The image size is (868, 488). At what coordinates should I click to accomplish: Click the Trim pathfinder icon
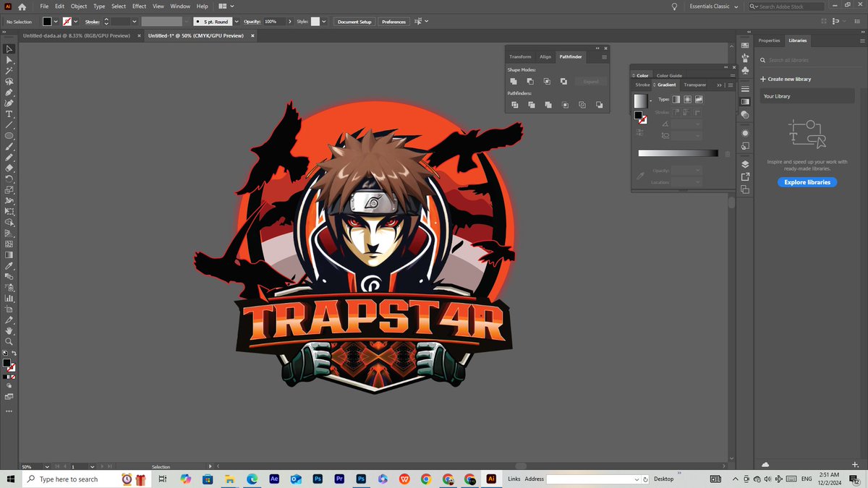531,105
